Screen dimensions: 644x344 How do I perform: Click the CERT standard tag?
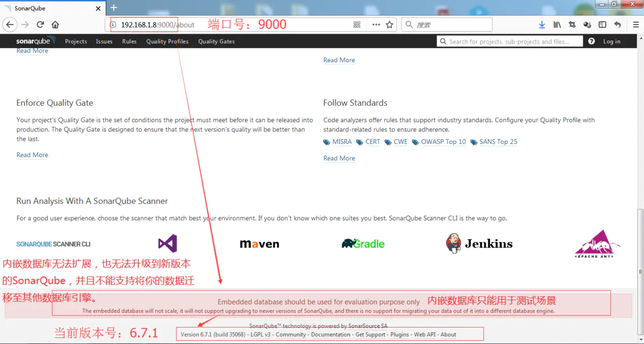coord(372,142)
